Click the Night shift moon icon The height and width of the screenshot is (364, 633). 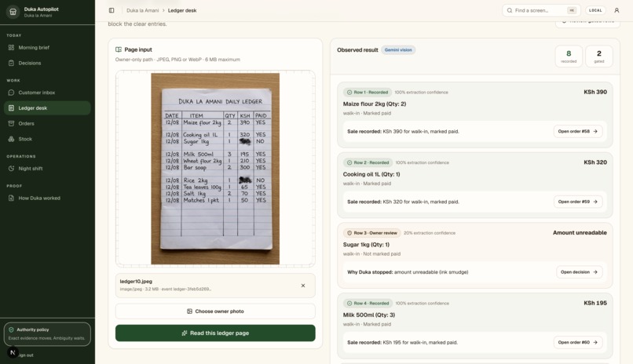[x=11, y=169]
